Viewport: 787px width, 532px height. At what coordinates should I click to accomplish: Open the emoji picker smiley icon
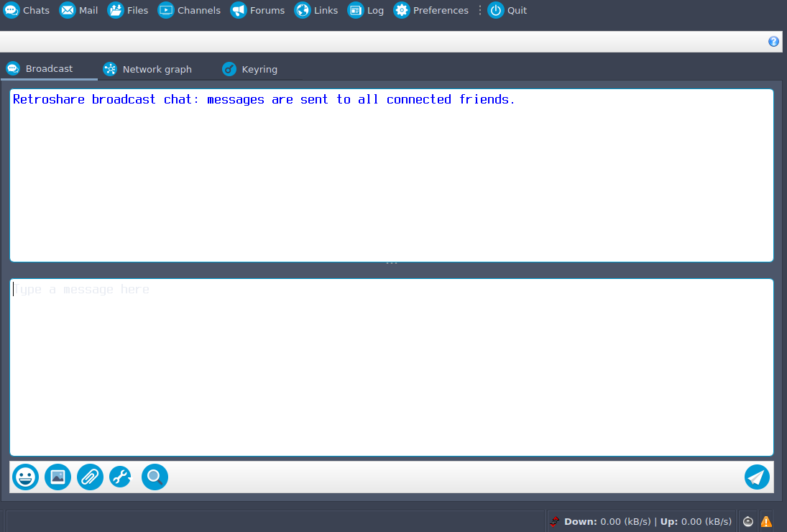[x=25, y=477]
